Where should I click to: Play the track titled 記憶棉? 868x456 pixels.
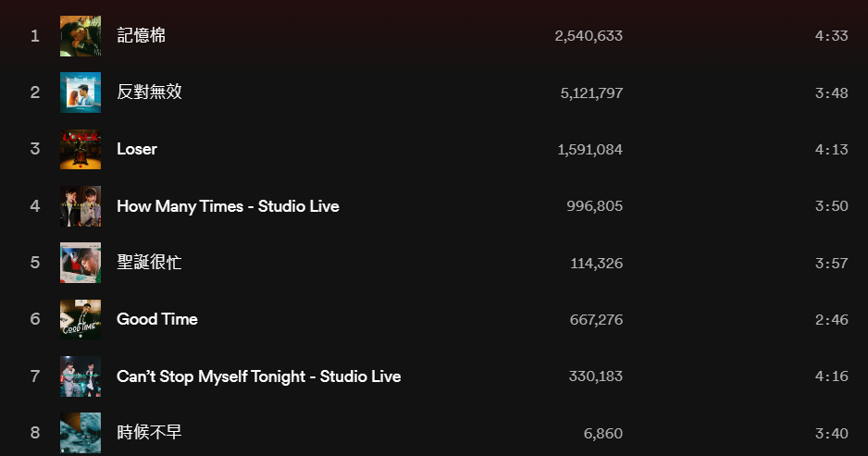(x=142, y=35)
